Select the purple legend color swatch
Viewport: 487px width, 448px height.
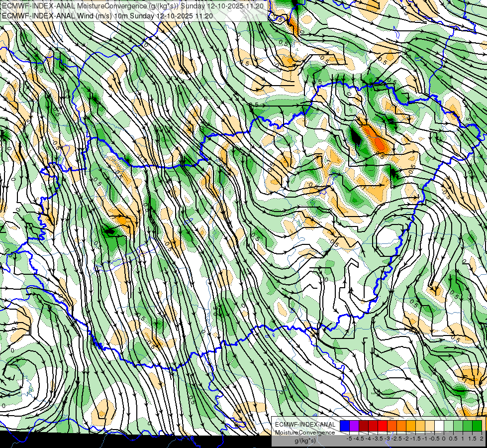tap(354, 426)
